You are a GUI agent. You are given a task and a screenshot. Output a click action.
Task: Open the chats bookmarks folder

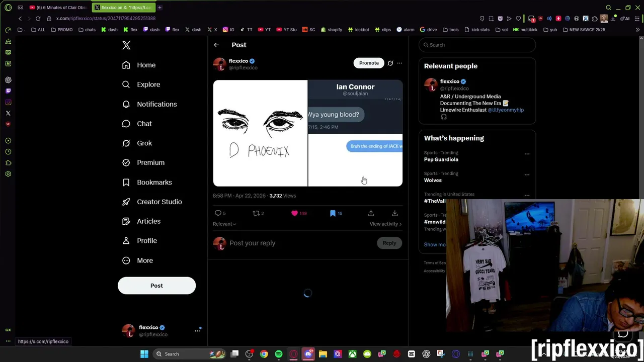[87, 30]
